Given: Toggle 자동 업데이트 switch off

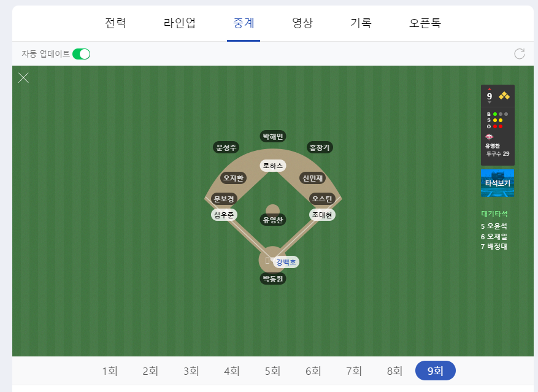Looking at the screenshot, I should (x=80, y=53).
